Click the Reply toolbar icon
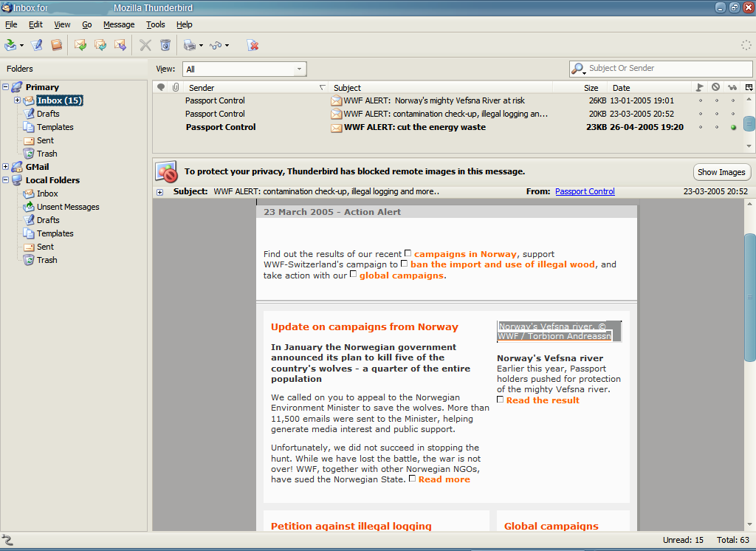This screenshot has height=551, width=756. tap(80, 45)
